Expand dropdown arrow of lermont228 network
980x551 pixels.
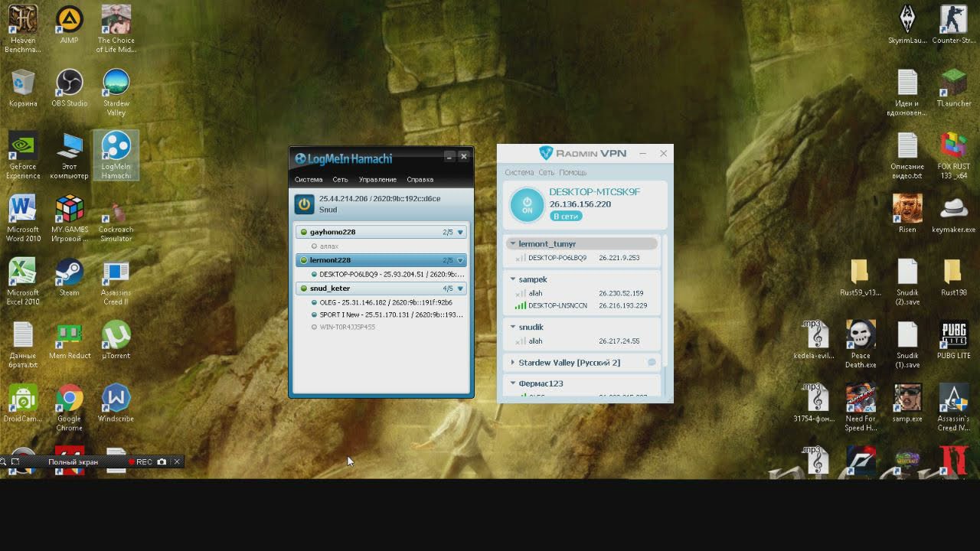click(460, 260)
